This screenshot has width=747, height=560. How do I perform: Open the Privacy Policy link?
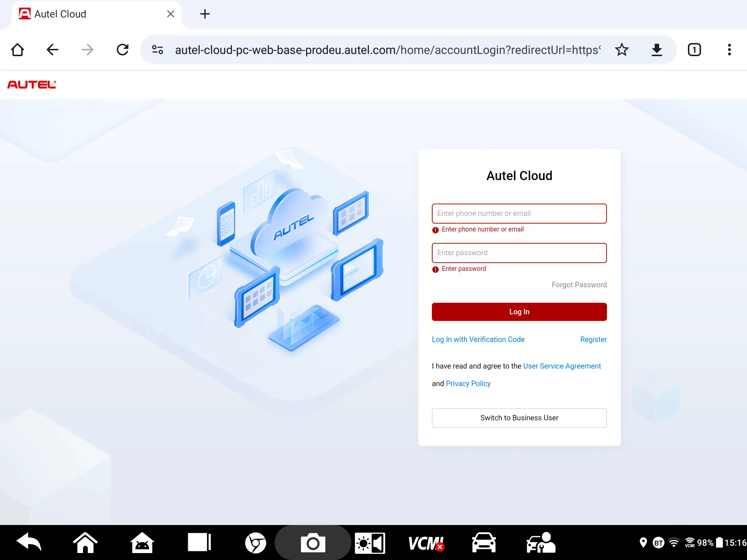(468, 384)
